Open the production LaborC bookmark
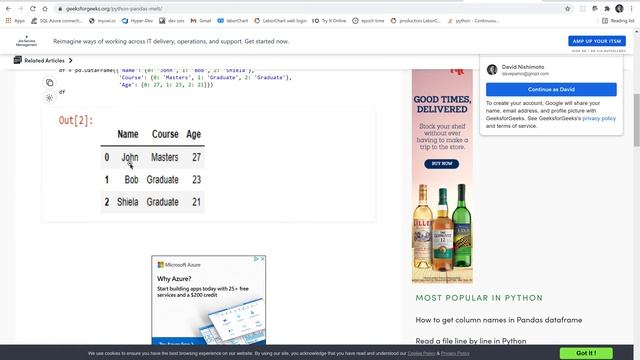640x360 pixels. pyautogui.click(x=416, y=21)
